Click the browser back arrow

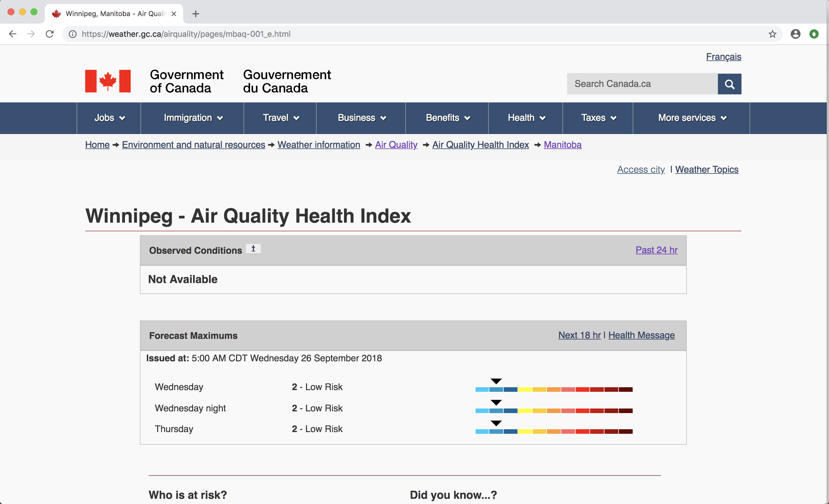(x=13, y=34)
